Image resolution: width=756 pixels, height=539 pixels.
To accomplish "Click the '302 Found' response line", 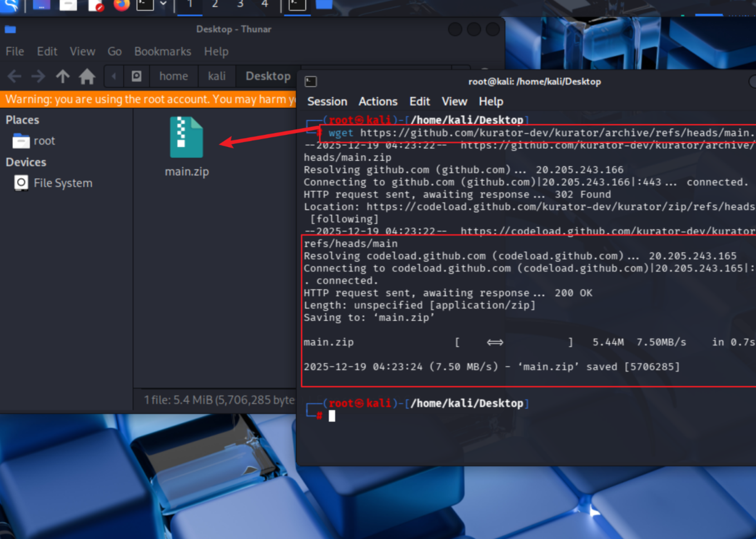I will (457, 195).
